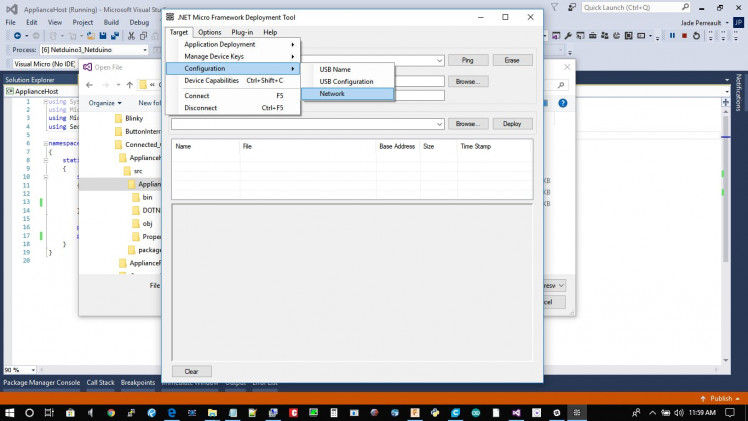This screenshot has width=748, height=421.
Task: Restart debugging with the circular arrow icon
Action: tap(696, 36)
